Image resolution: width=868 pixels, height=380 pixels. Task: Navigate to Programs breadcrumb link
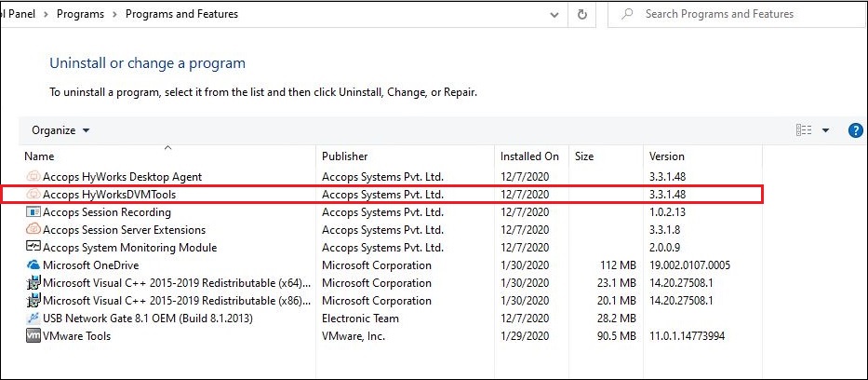(x=81, y=14)
